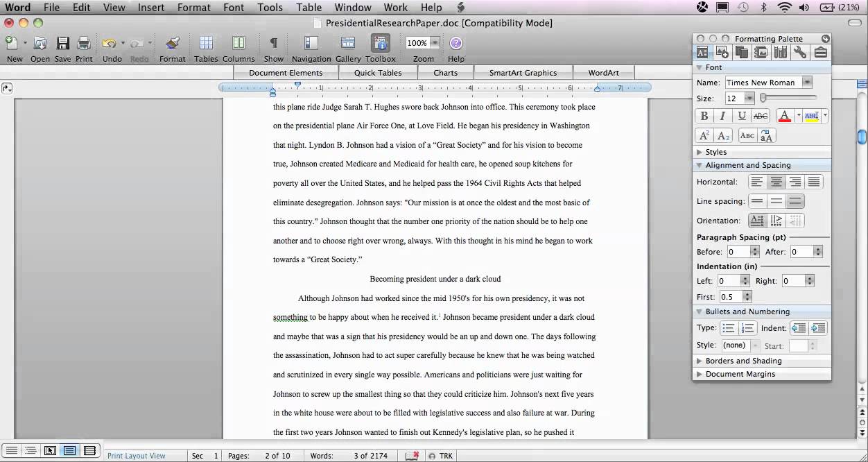Toggle Bold formatting
The width and height of the screenshot is (868, 462).
coord(704,116)
